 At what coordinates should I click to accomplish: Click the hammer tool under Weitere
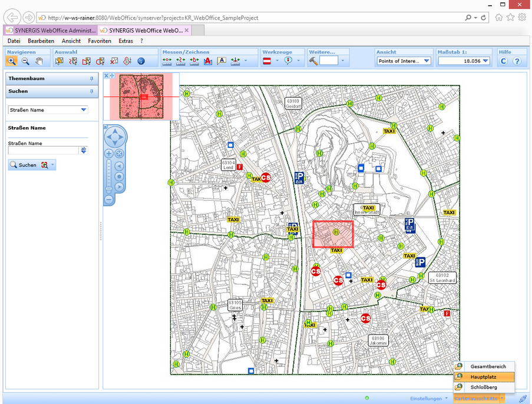[313, 61]
